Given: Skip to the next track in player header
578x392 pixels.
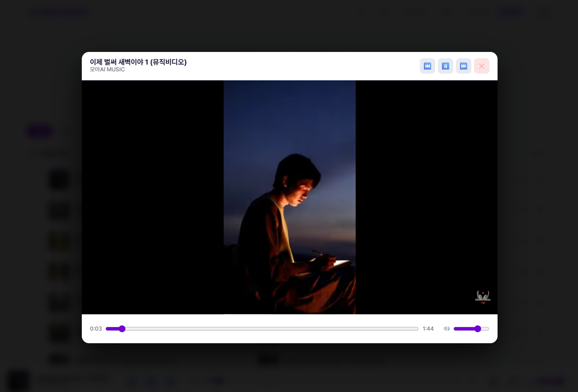Looking at the screenshot, I should point(463,66).
